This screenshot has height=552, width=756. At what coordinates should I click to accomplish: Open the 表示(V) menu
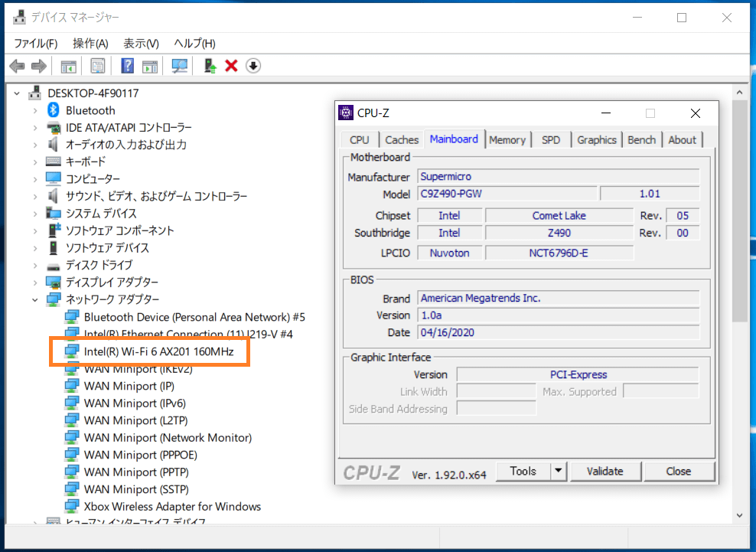[x=142, y=44]
